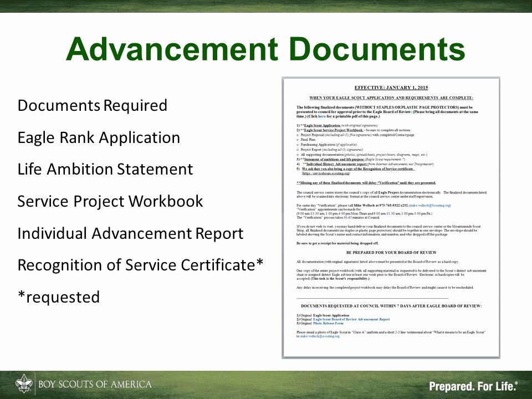This screenshot has width=532, height=399.
Task: Open the servicehours.scouting.org link
Action: point(326,173)
